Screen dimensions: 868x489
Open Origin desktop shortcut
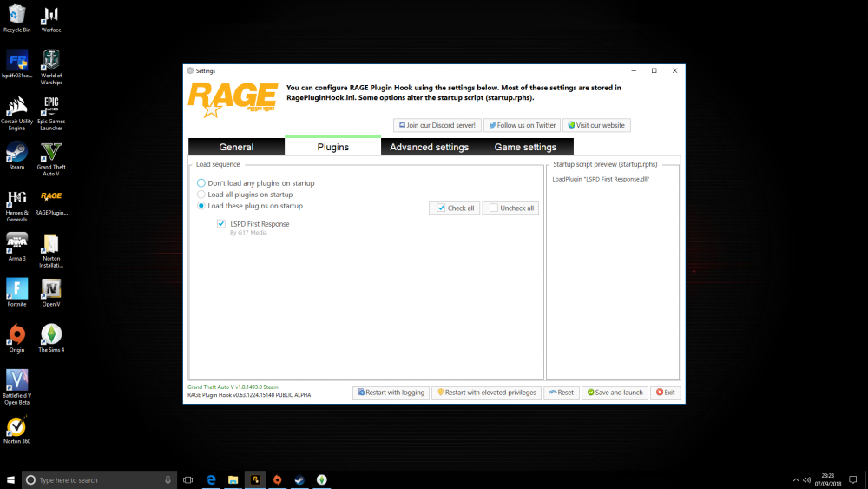(16, 339)
